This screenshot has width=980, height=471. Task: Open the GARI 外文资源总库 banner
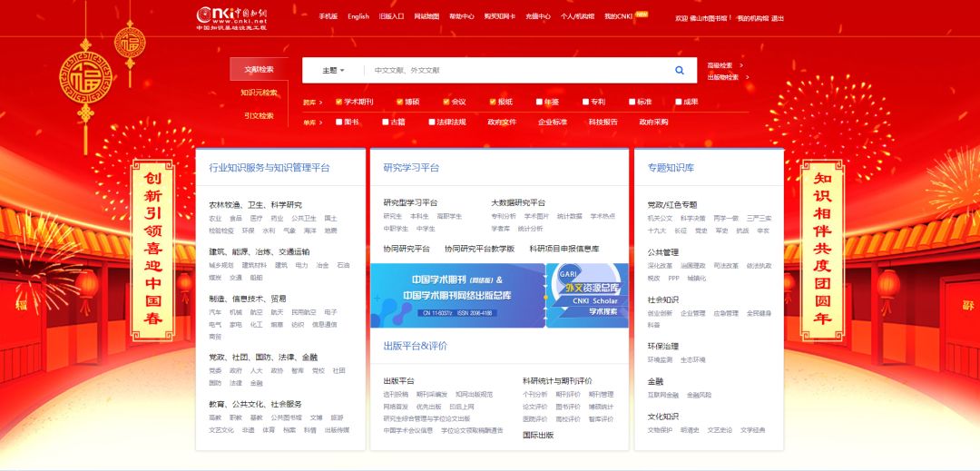(x=587, y=295)
